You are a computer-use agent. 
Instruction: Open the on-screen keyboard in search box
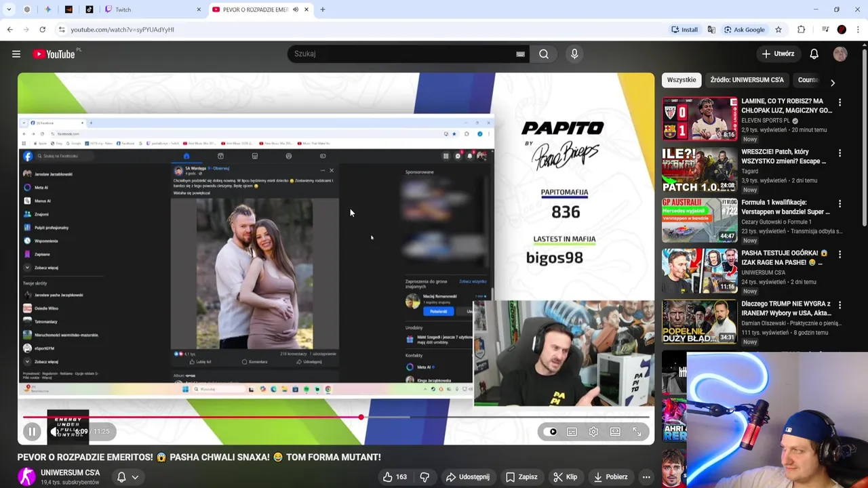520,54
